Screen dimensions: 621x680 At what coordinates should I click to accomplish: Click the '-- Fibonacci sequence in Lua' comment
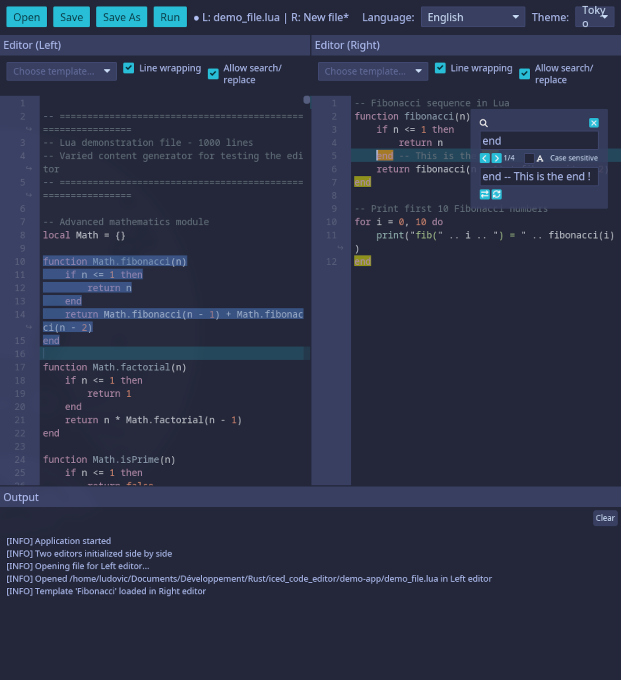point(432,103)
